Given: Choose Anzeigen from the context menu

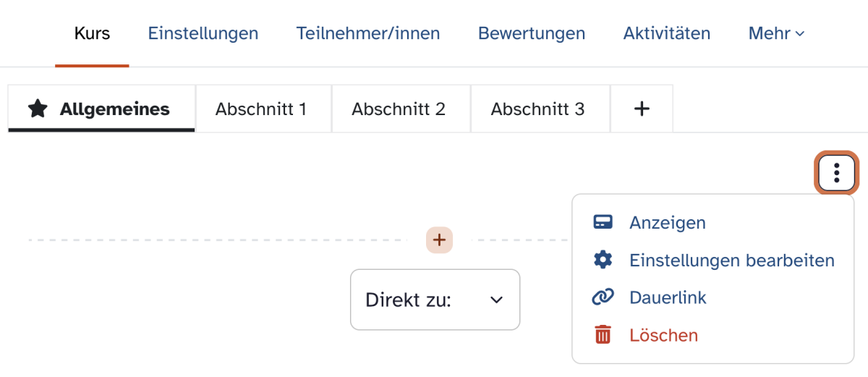Looking at the screenshot, I should click(667, 222).
